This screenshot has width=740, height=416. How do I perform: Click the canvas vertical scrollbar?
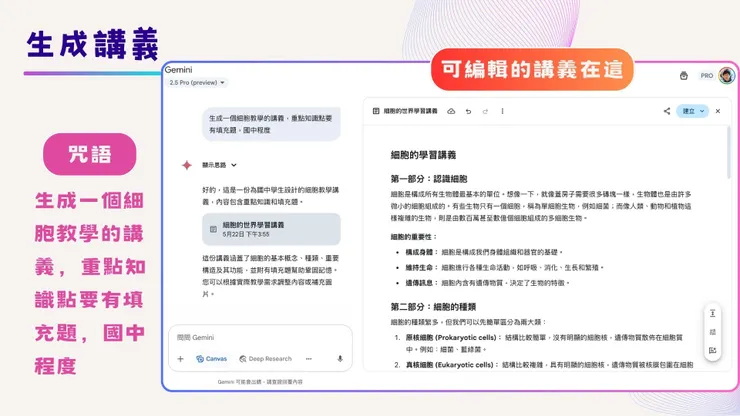[x=729, y=153]
